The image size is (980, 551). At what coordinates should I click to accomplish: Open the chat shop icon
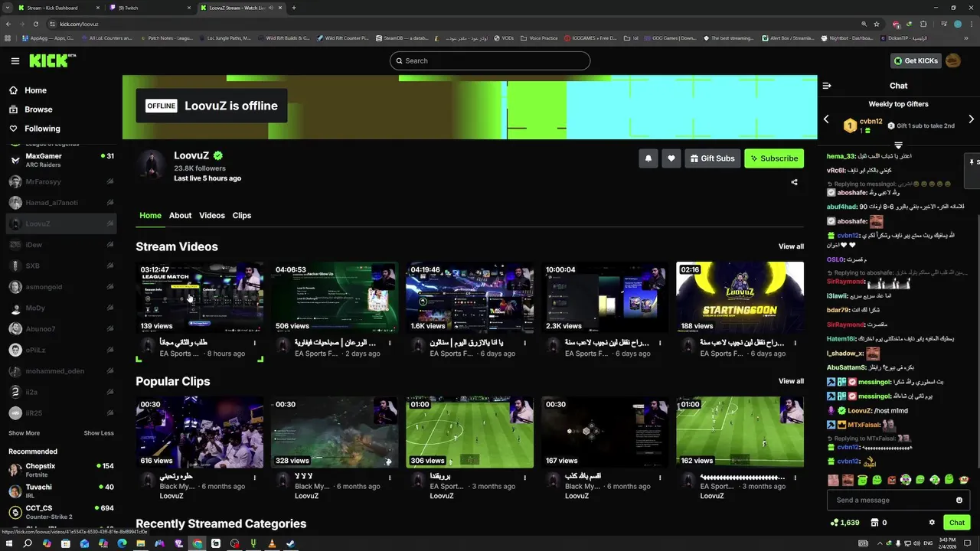tap(875, 523)
